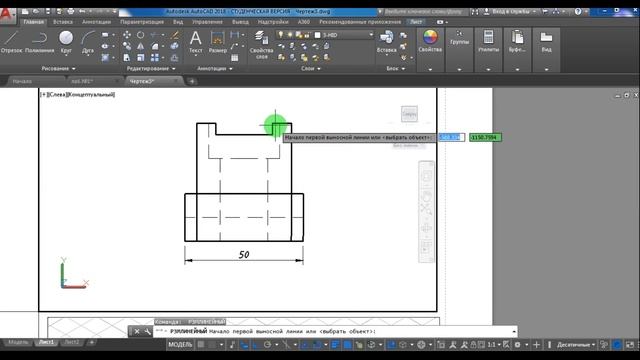Switch to the Лист2 layout tab
This screenshot has width=640, height=360.
[72, 342]
